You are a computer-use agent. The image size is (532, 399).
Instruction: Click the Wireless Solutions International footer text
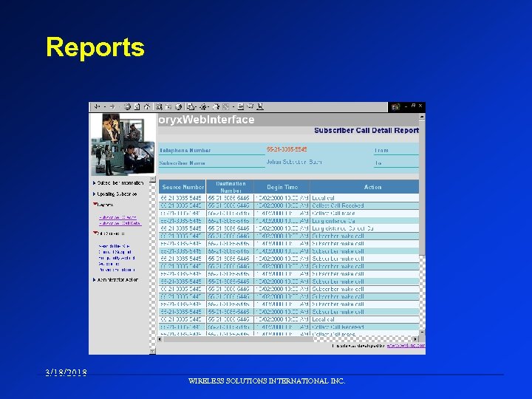point(267,381)
